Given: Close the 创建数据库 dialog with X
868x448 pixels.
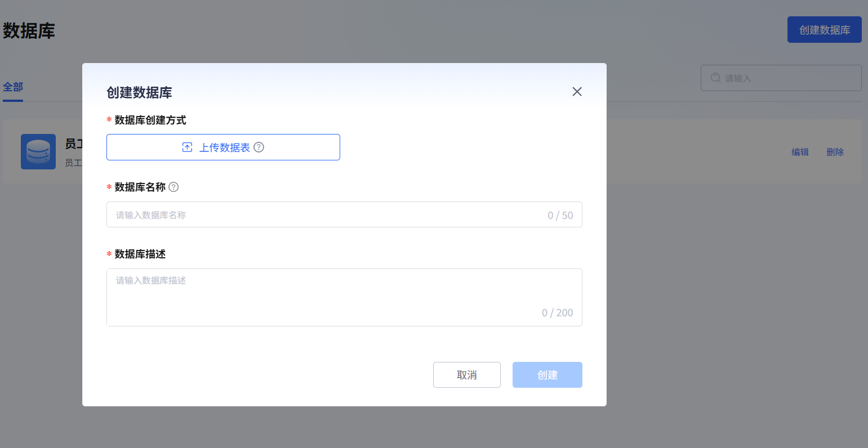Looking at the screenshot, I should click(577, 92).
